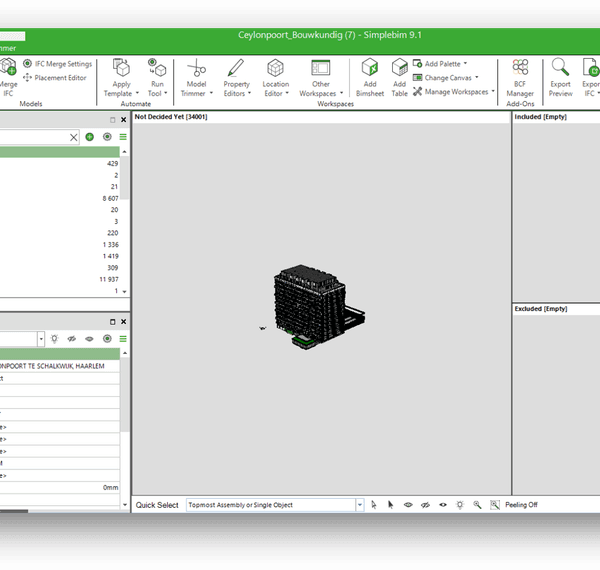The width and height of the screenshot is (600, 570).
Task: Open the Change Canvas menu
Action: pos(449,78)
